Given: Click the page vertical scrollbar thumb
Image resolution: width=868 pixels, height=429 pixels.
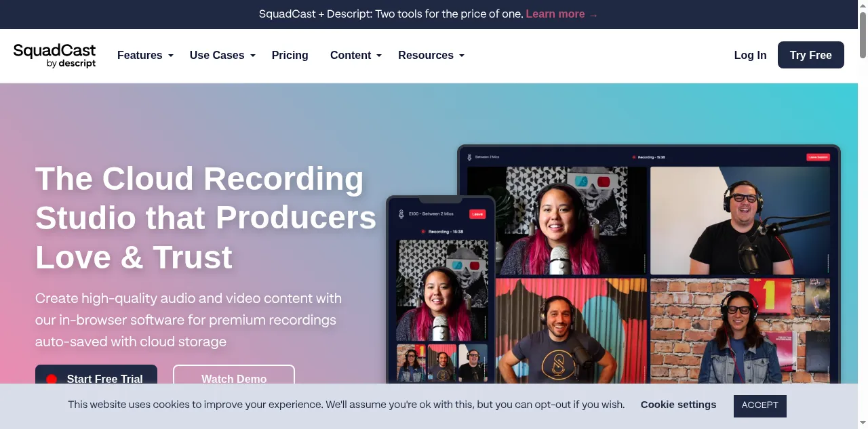Looking at the screenshot, I should (x=863, y=35).
